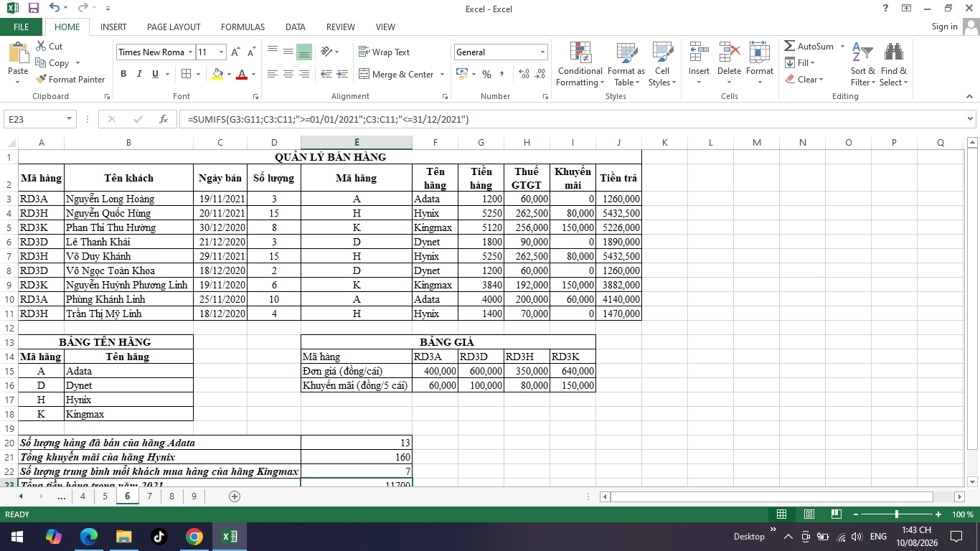980x551 pixels.
Task: Apply comma style number format
Action: point(501,74)
